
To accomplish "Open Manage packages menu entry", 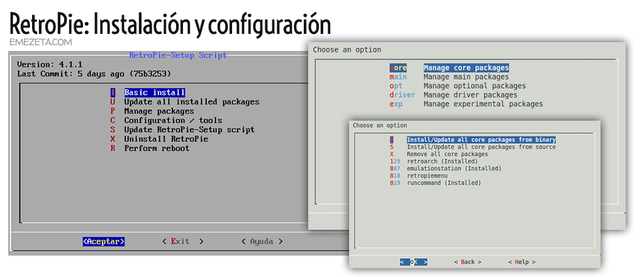I will (152, 111).
